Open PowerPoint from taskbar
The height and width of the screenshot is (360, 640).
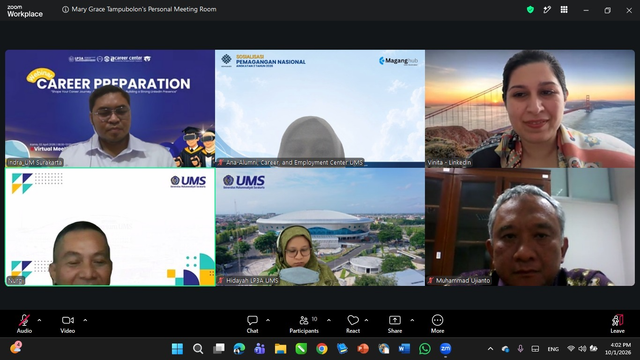tap(363, 349)
